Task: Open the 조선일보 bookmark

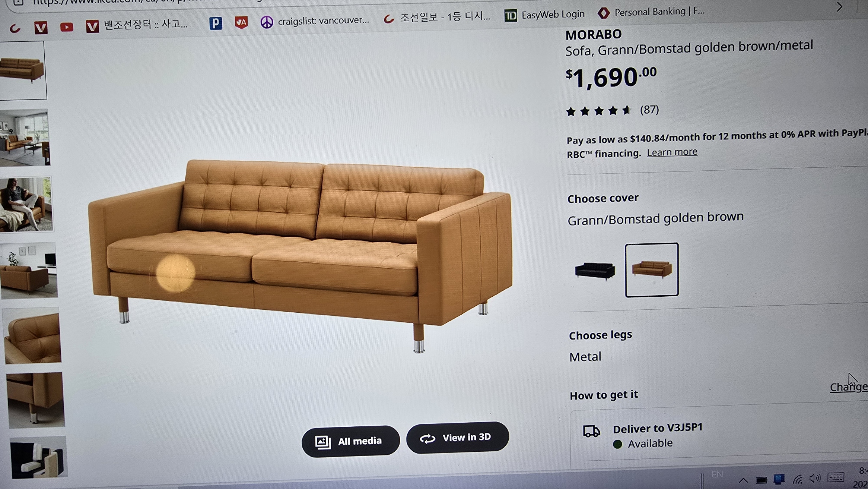Action: [x=437, y=18]
